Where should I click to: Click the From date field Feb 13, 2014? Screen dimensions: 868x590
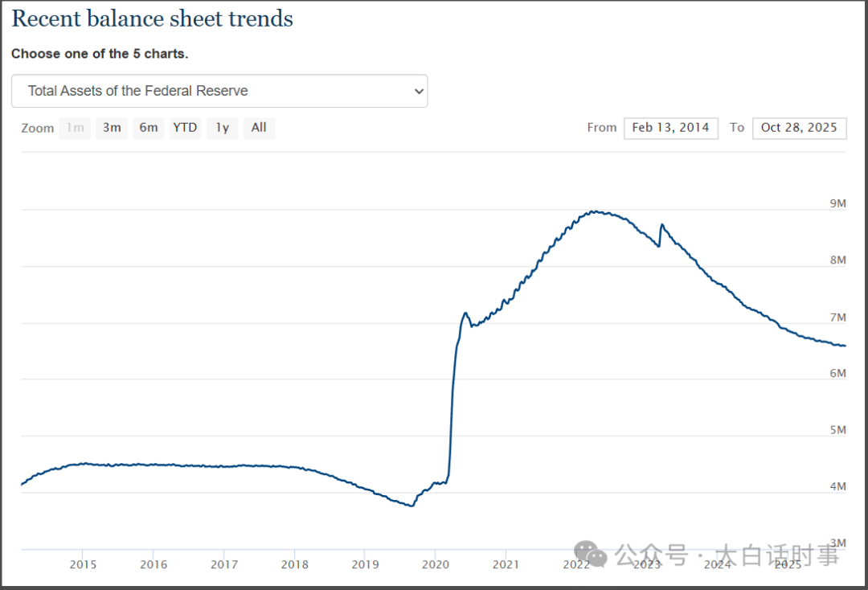point(670,128)
